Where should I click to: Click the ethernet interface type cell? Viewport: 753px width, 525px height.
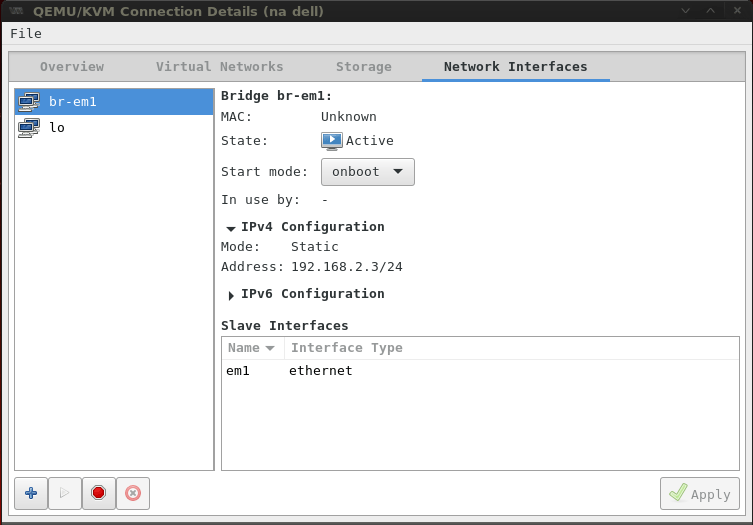pos(321,371)
